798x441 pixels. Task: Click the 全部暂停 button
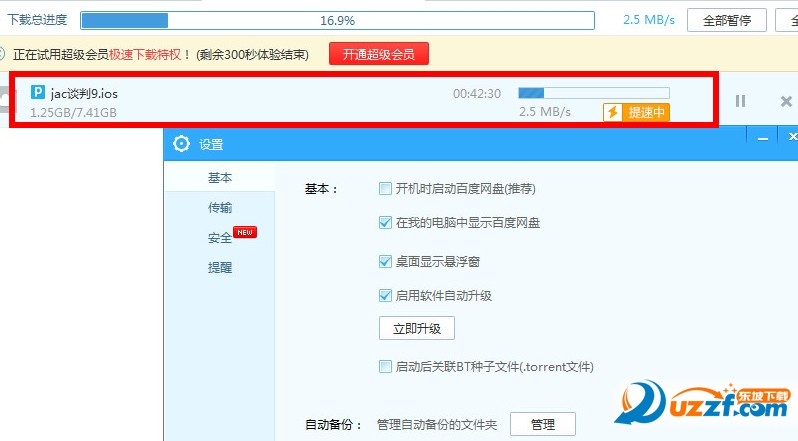[727, 20]
